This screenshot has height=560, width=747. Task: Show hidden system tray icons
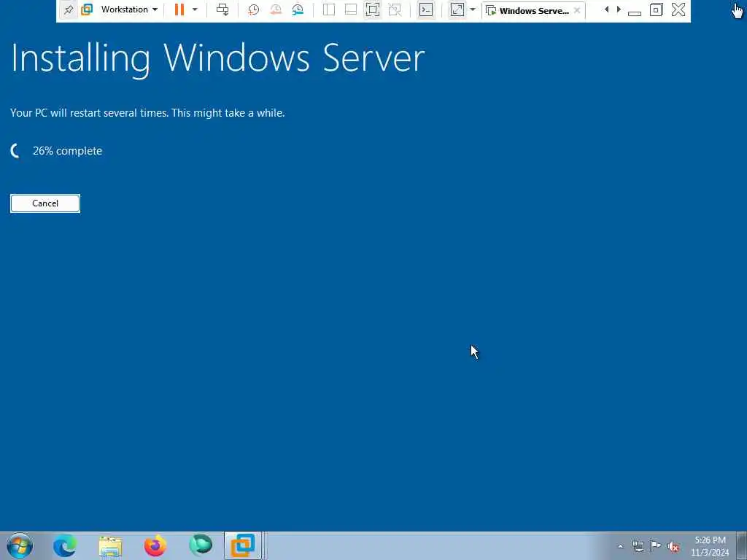coord(620,546)
